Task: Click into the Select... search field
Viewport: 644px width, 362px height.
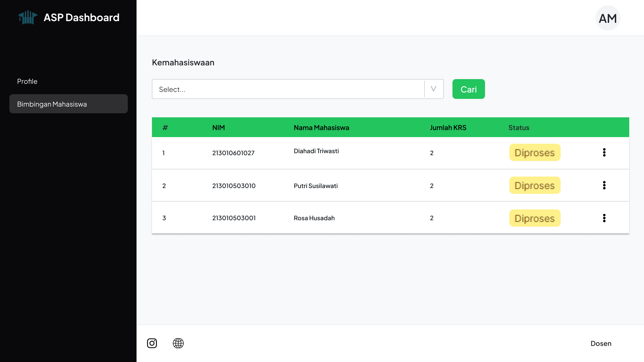Action: [288, 89]
